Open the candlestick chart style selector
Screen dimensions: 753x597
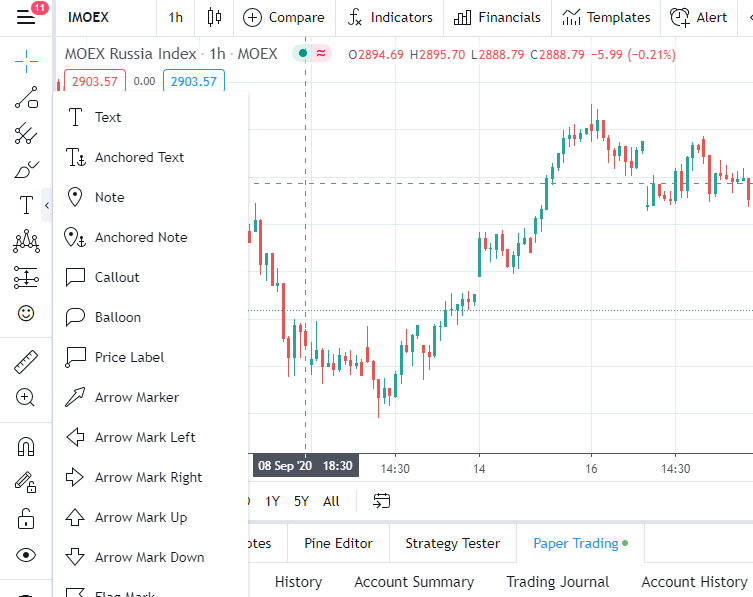[212, 17]
